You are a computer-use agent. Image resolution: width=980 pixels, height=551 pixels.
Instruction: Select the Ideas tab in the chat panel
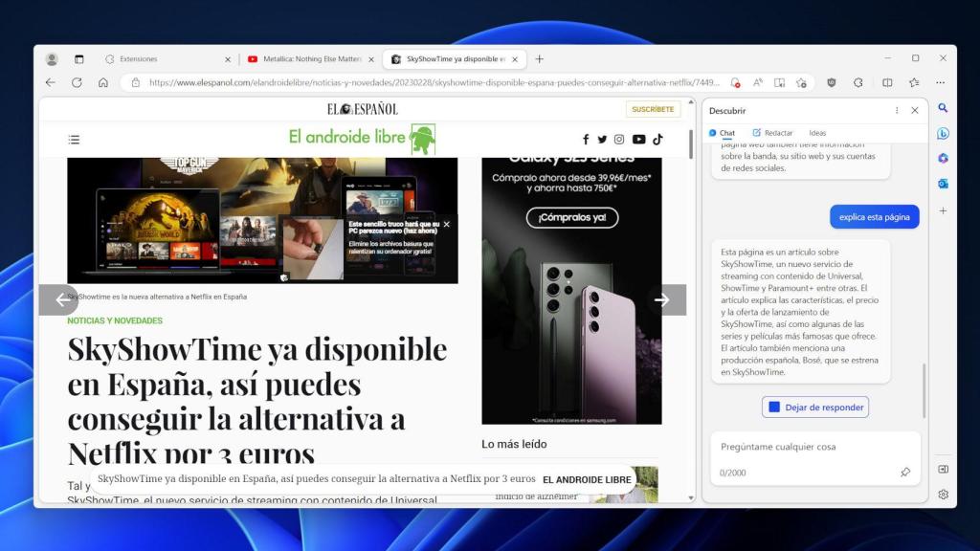(x=817, y=132)
